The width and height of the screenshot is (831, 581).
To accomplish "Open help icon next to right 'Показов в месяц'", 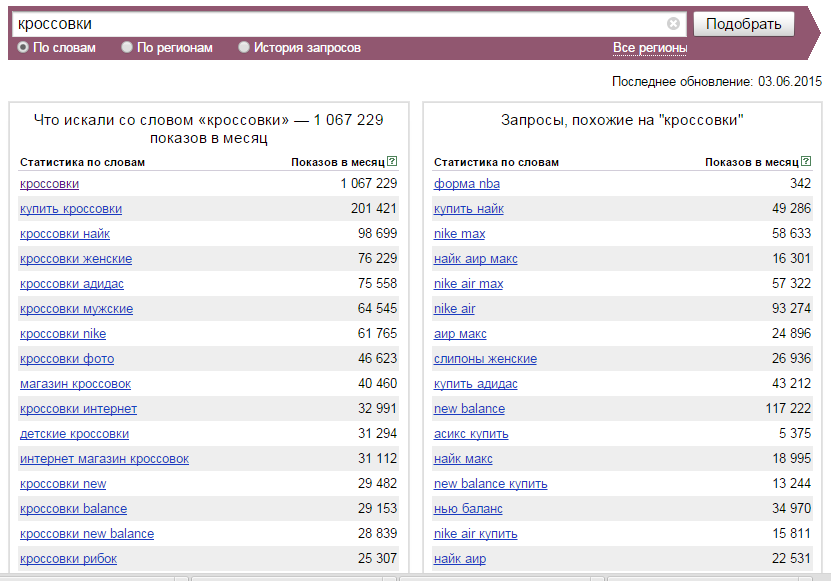I will pyautogui.click(x=806, y=161).
